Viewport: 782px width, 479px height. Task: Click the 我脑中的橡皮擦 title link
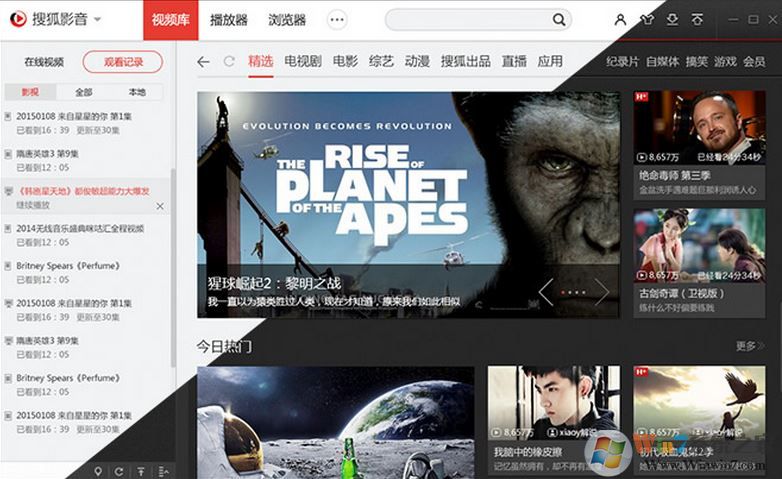(528, 452)
